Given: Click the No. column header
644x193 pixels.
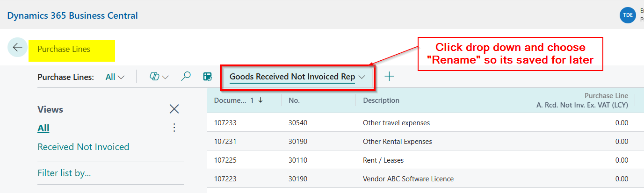Looking at the screenshot, I should tap(294, 100).
